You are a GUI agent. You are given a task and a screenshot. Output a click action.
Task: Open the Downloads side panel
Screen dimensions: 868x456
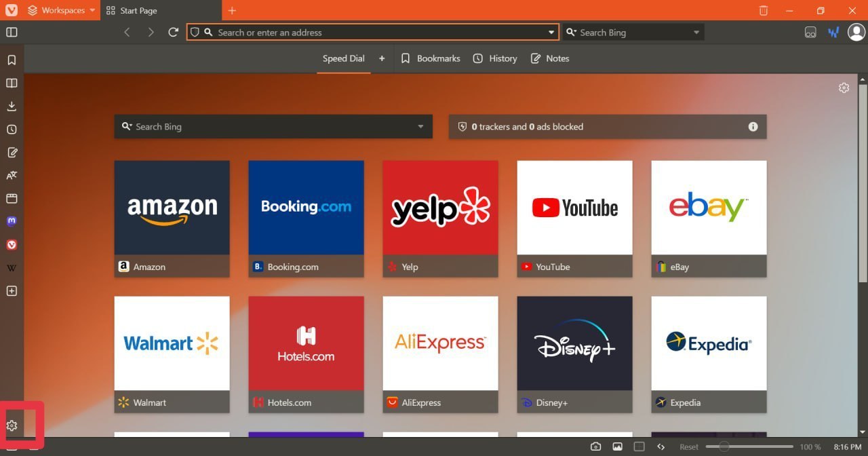(x=12, y=106)
